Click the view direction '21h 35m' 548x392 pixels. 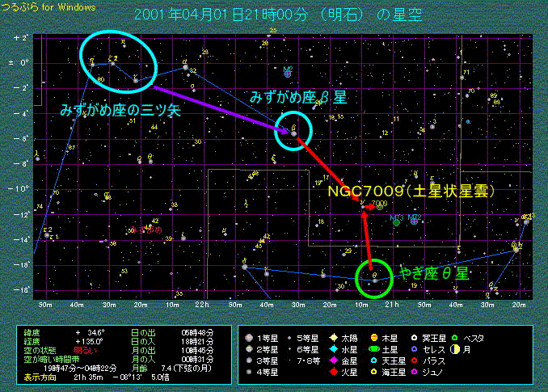(x=88, y=377)
